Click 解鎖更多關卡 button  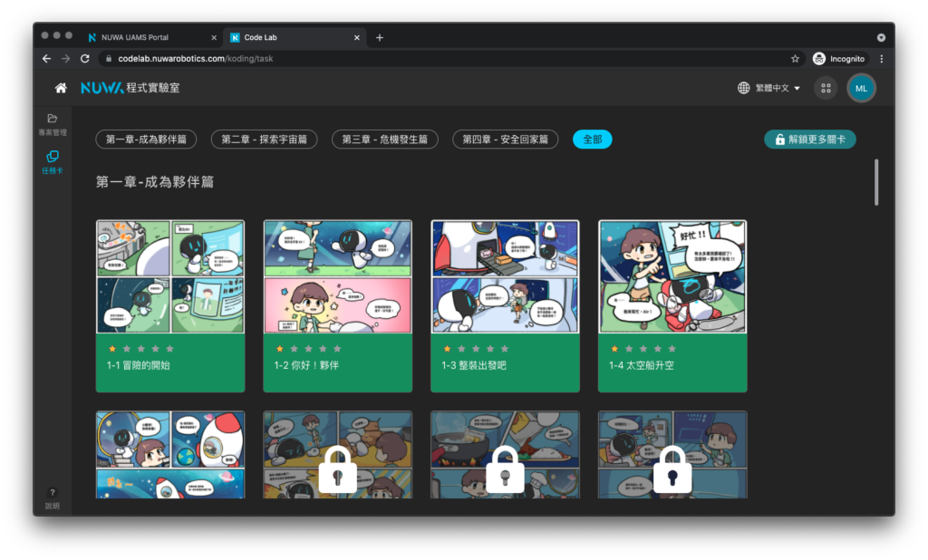[x=809, y=140]
